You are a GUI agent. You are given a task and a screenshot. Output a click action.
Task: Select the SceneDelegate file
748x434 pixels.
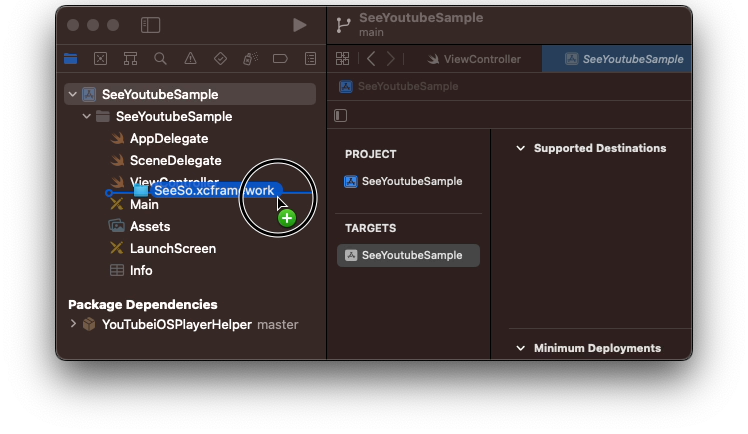click(176, 161)
